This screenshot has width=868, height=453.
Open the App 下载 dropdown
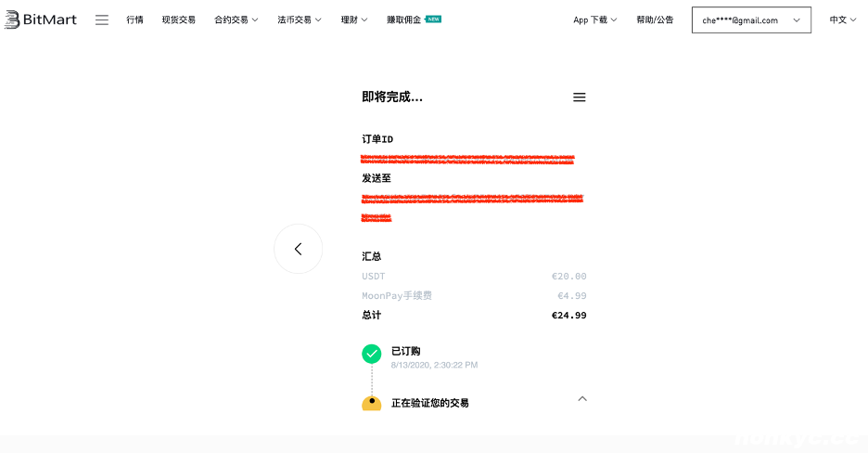coord(595,19)
